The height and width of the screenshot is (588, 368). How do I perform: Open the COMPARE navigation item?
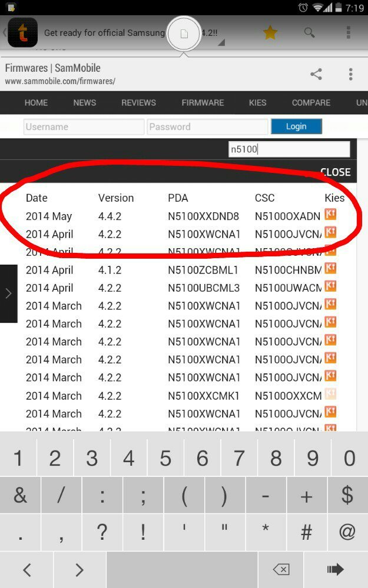(x=311, y=103)
